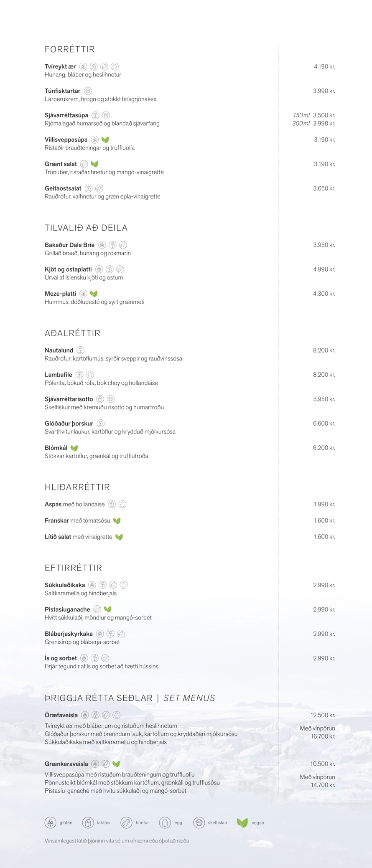The width and height of the screenshot is (372, 868).
Task: Click the green vegan leaf legend icon
Action: pos(242,822)
